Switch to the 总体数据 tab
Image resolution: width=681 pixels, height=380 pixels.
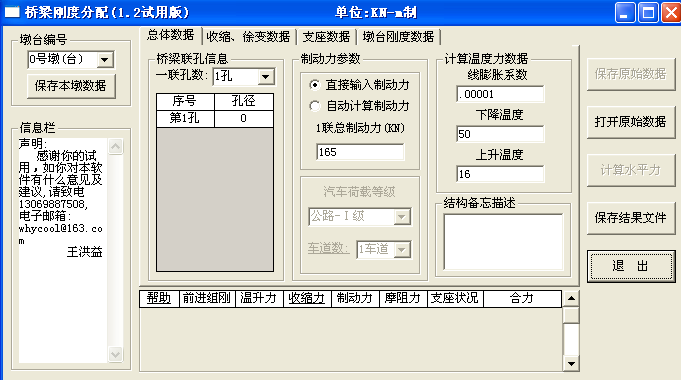pyautogui.click(x=171, y=35)
